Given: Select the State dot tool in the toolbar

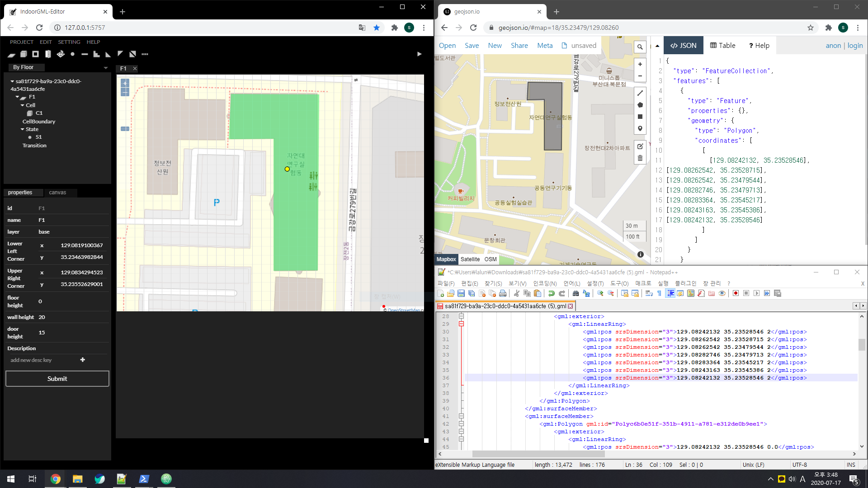Looking at the screenshot, I should tap(72, 54).
